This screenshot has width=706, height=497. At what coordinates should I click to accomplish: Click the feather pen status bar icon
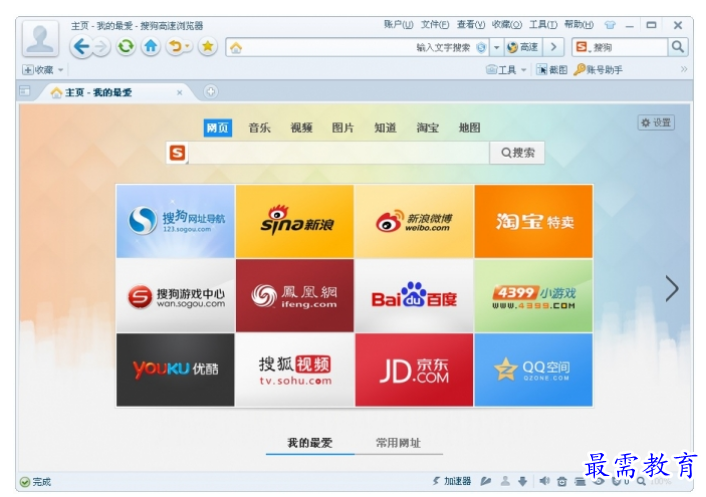pos(486,481)
